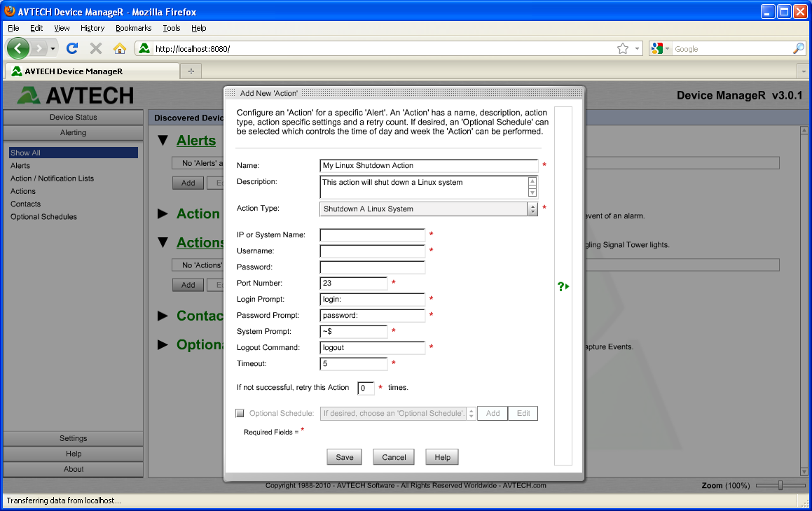Viewport: 812px width, 511px height.
Task: Stop loading with the X icon
Action: point(96,48)
